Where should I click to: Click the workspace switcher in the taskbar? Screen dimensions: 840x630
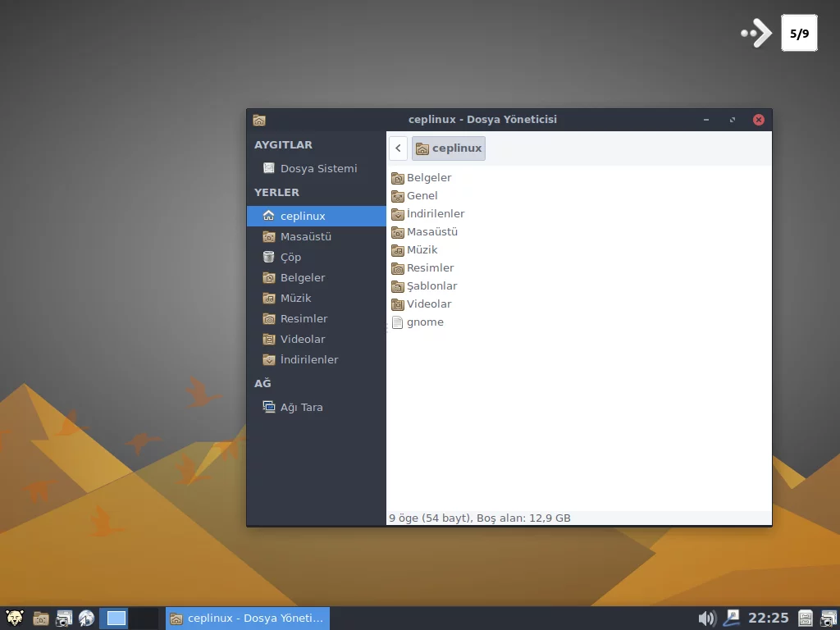click(x=115, y=618)
